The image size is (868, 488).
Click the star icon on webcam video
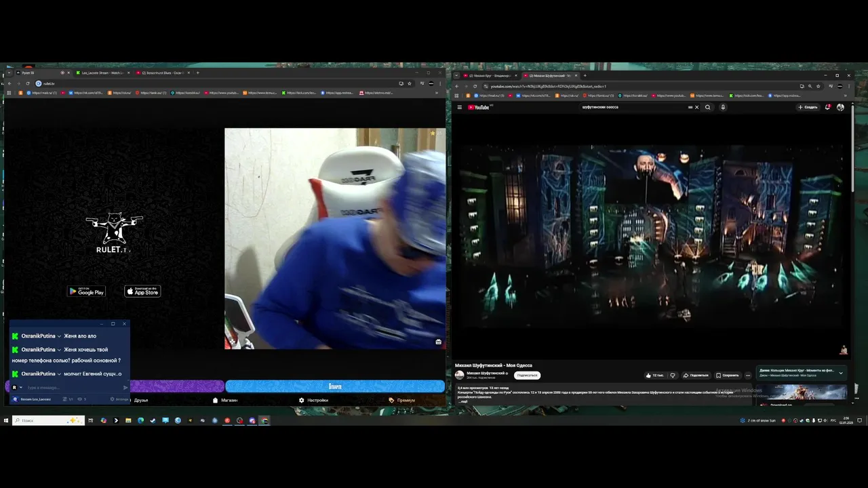tap(433, 134)
